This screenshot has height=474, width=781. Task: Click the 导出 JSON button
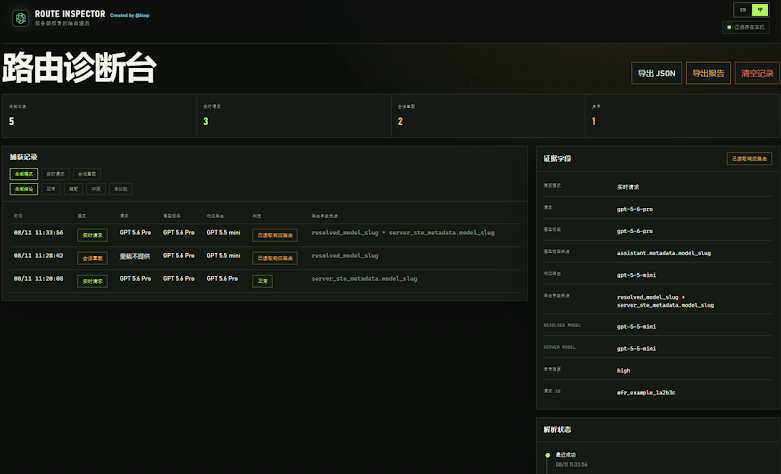(x=656, y=73)
